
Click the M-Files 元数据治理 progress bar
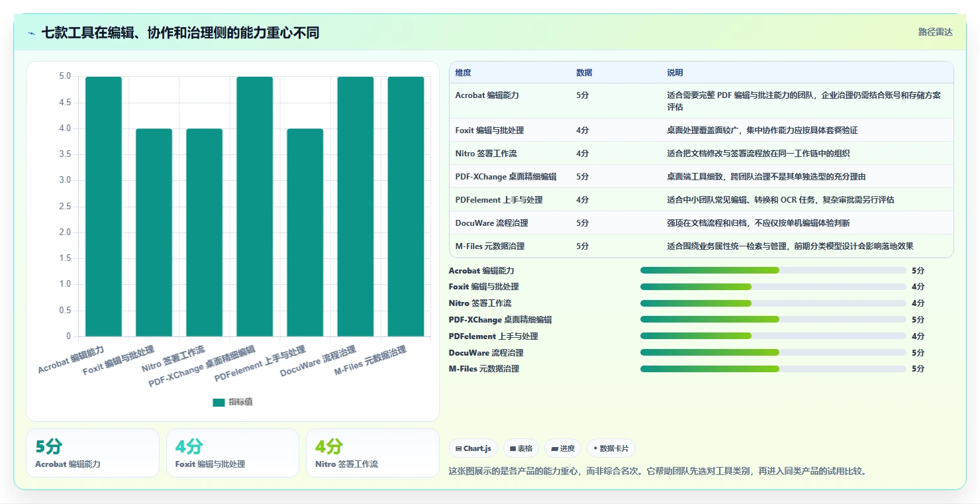(773, 368)
